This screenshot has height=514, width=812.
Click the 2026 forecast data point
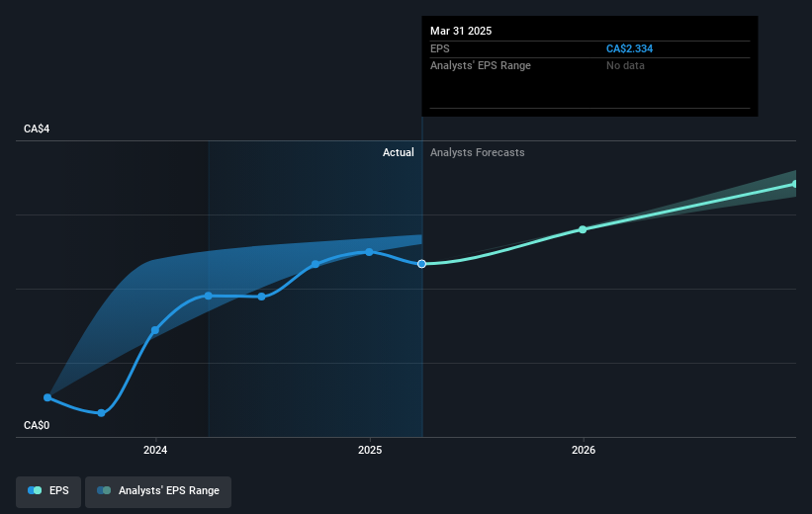click(x=583, y=229)
